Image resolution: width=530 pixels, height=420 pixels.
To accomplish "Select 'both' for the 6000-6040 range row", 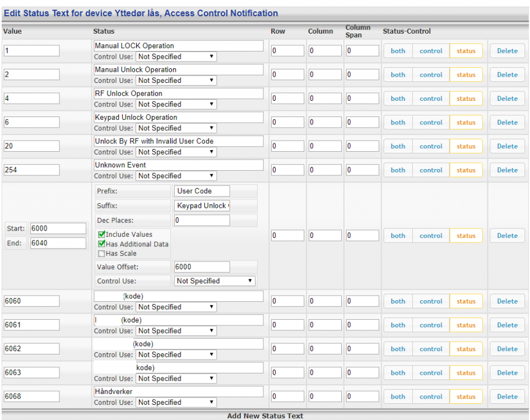I will [398, 236].
